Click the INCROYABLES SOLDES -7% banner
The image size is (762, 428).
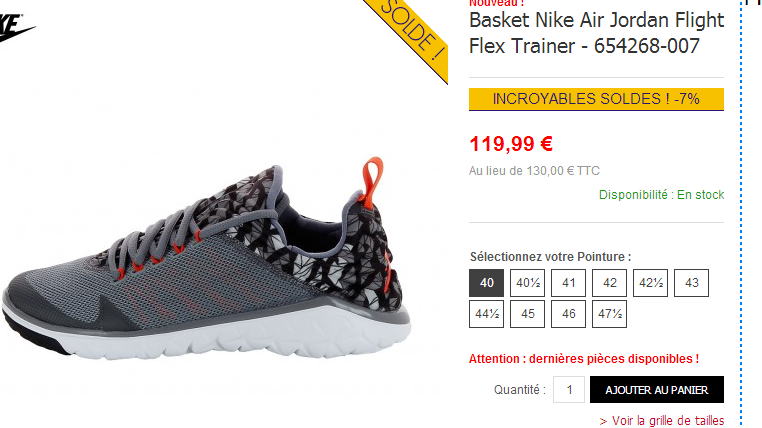pyautogui.click(x=596, y=99)
